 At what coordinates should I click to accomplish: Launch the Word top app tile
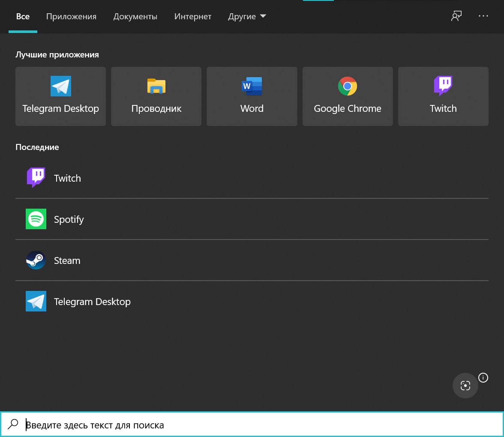pos(252,96)
